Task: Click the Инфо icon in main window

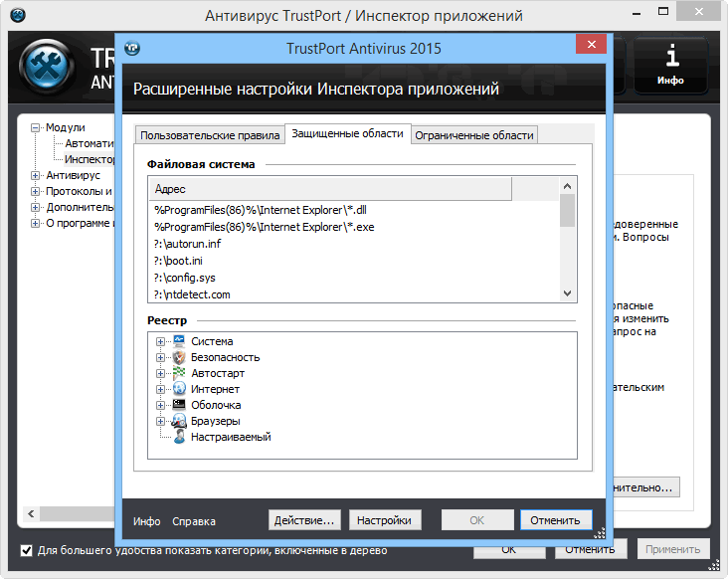Action: (x=671, y=65)
